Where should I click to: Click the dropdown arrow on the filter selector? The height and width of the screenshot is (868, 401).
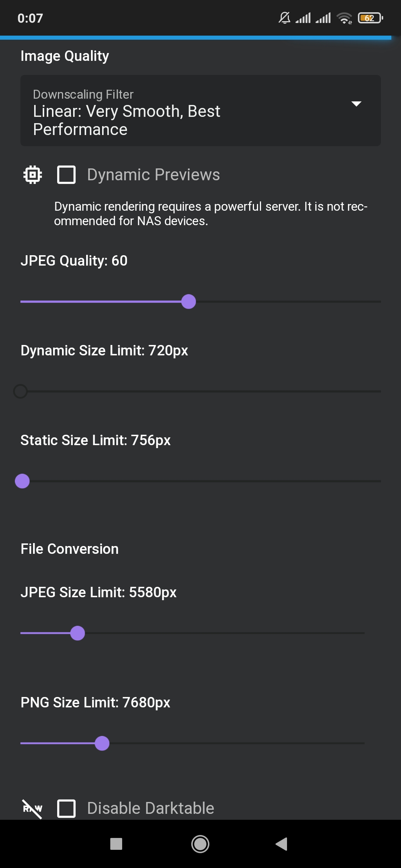(356, 104)
